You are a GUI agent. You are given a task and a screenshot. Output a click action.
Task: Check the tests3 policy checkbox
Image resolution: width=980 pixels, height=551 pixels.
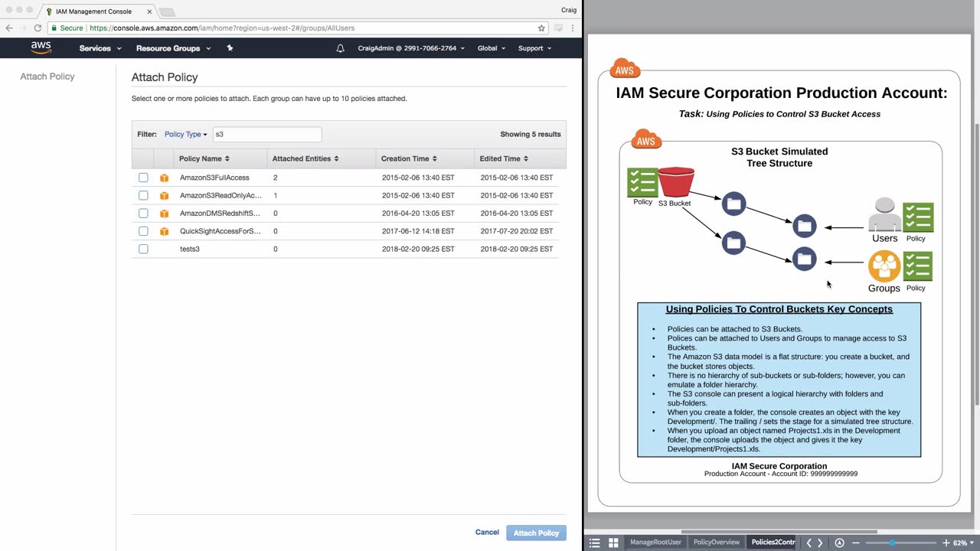pyautogui.click(x=143, y=249)
